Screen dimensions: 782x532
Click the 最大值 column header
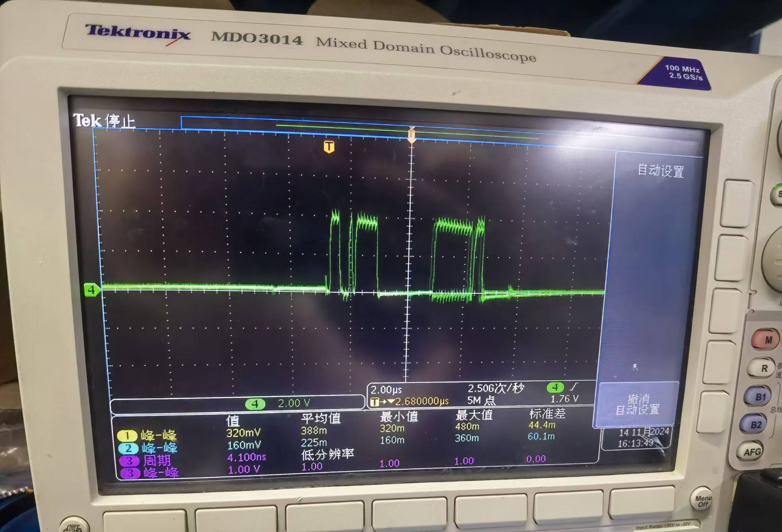click(x=474, y=415)
